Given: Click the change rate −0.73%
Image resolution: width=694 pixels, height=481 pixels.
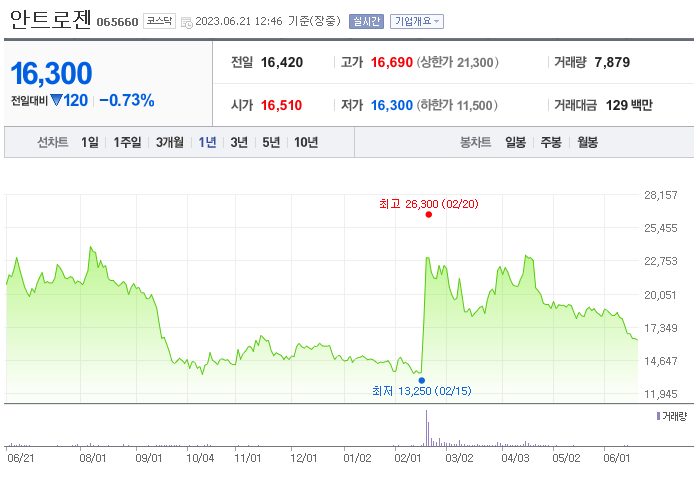Looking at the screenshot, I should [x=127, y=100].
